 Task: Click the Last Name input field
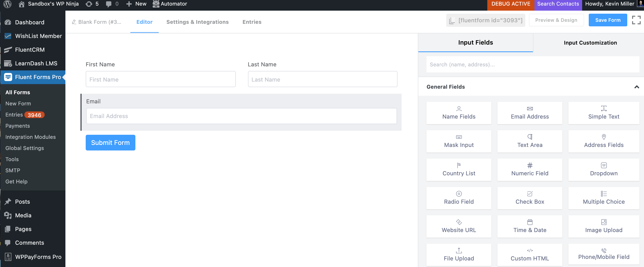coord(323,79)
